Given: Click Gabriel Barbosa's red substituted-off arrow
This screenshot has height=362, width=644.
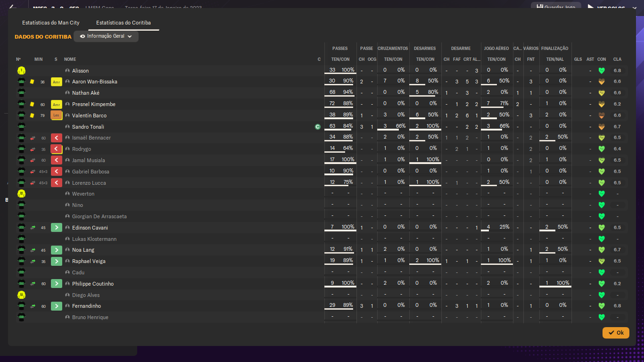Looking at the screenshot, I should pos(57,172).
